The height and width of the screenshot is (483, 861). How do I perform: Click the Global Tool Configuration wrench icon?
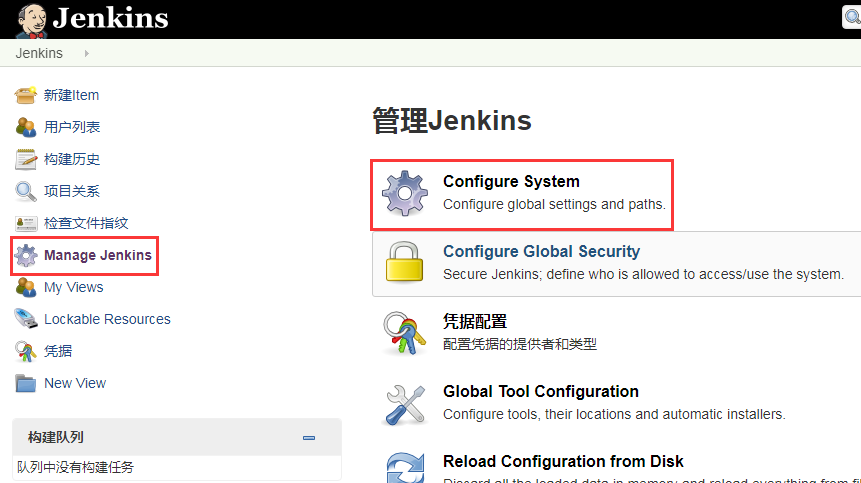405,405
